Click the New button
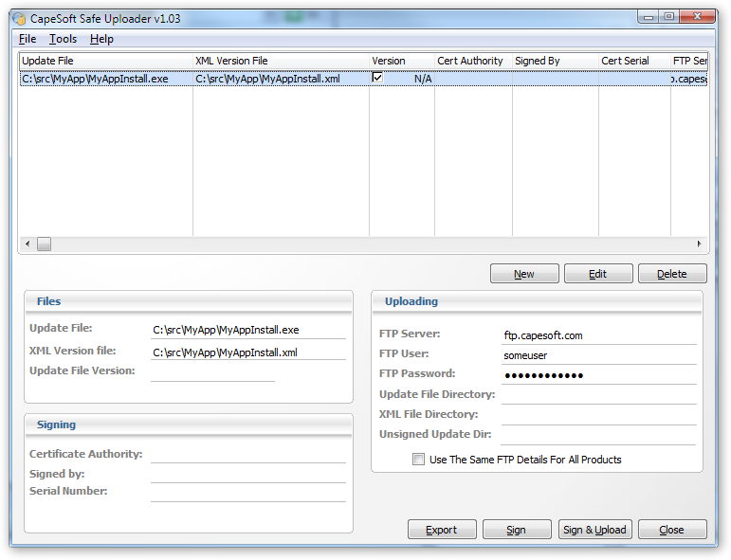The image size is (731, 560). pyautogui.click(x=524, y=274)
